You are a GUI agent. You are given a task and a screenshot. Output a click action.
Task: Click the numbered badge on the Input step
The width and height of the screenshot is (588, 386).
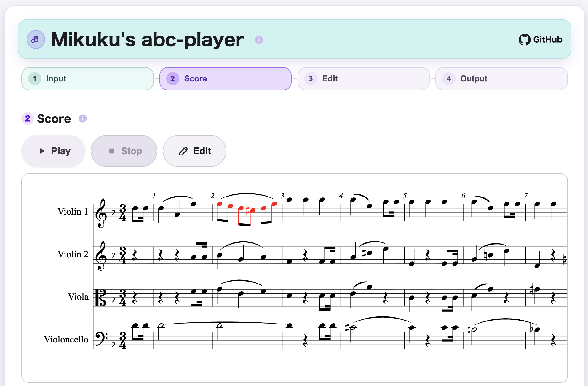click(34, 78)
